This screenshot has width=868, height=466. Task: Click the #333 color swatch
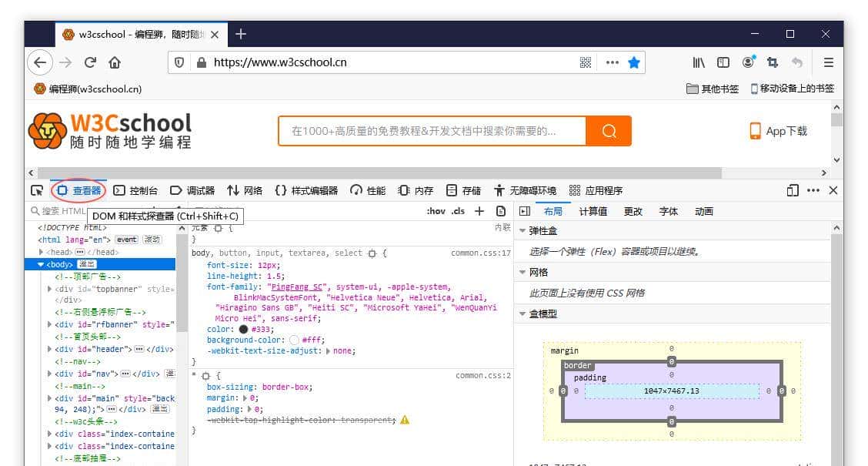click(243, 329)
